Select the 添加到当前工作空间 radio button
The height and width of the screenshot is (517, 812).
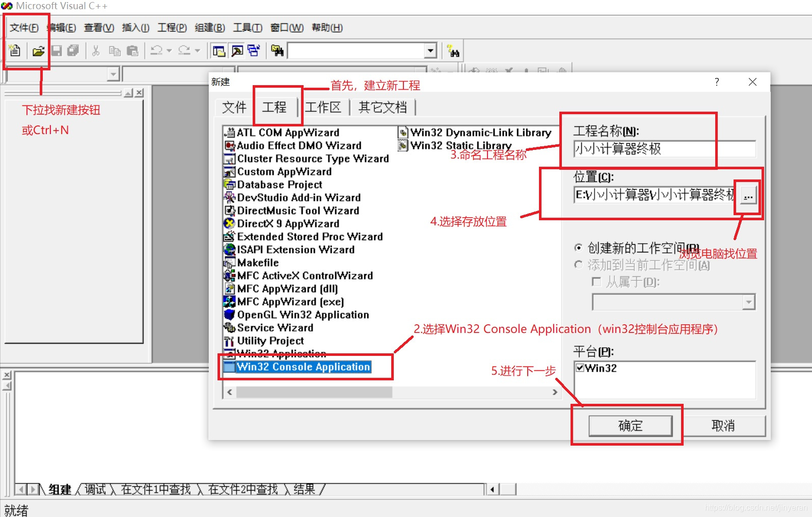(x=578, y=265)
